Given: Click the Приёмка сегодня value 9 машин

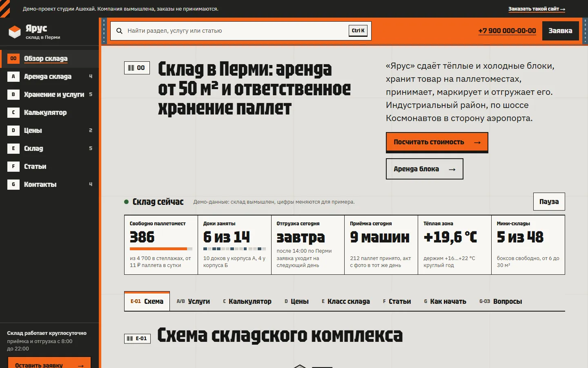Looking at the screenshot, I should coord(380,237).
